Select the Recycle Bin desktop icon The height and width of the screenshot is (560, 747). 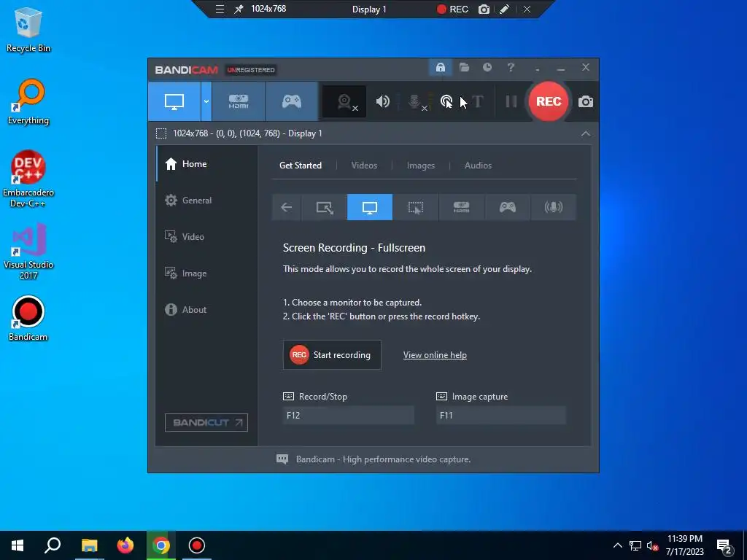click(28, 31)
